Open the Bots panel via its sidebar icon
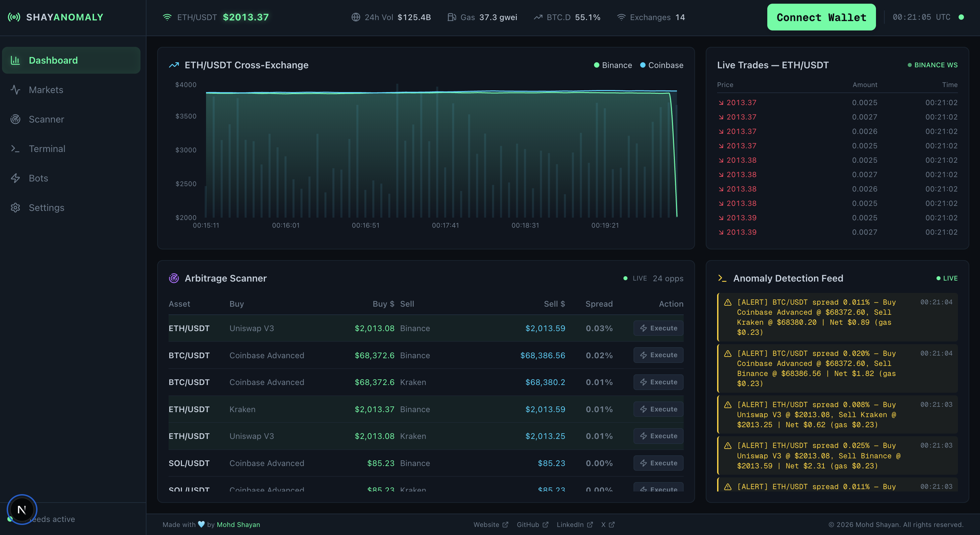This screenshot has height=535, width=980. coord(16,178)
